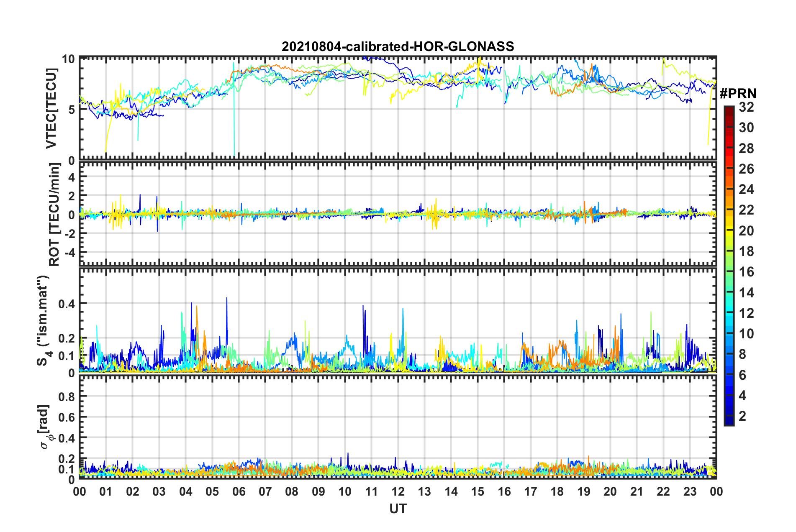Image resolution: width=796 pixels, height=532 pixels.
Task: Click the 06 hour tick label
Action: (x=239, y=491)
